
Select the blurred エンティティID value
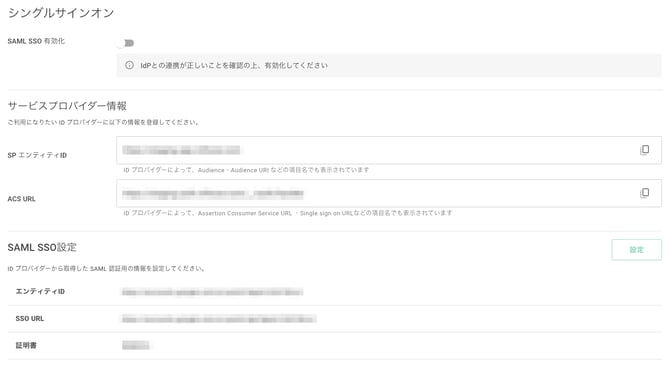(212, 292)
